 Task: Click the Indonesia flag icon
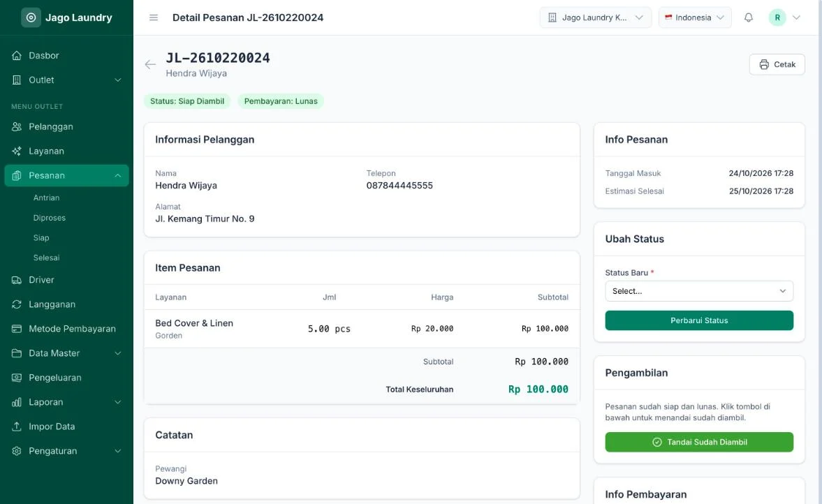[x=668, y=17]
